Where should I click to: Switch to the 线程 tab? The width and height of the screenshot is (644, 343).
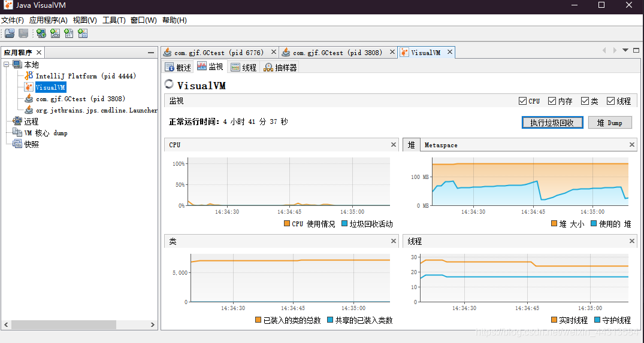(244, 67)
